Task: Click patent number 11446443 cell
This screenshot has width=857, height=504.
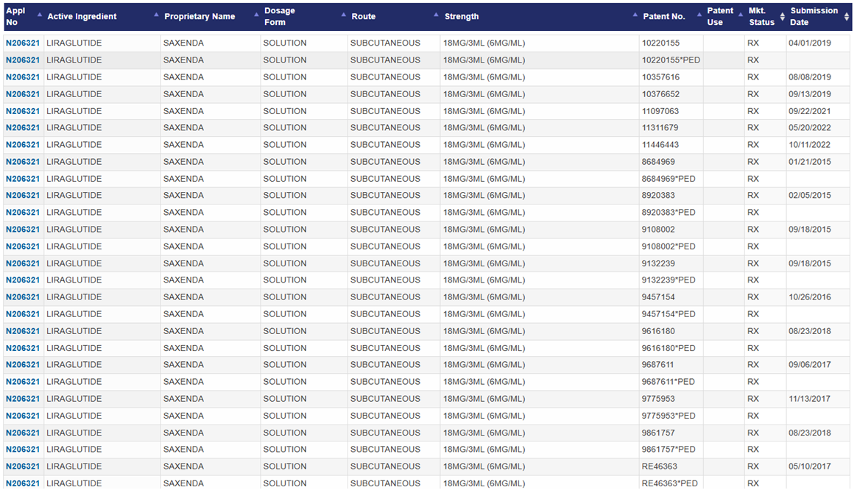Action: tap(660, 145)
